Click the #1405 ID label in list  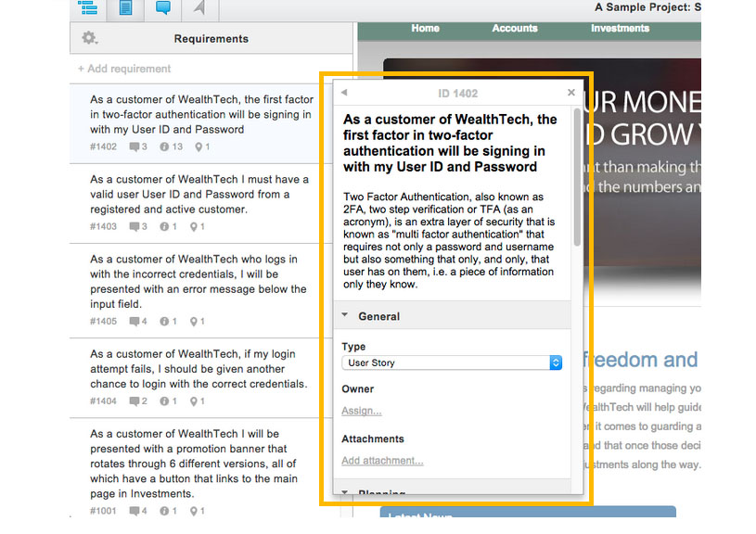(103, 321)
